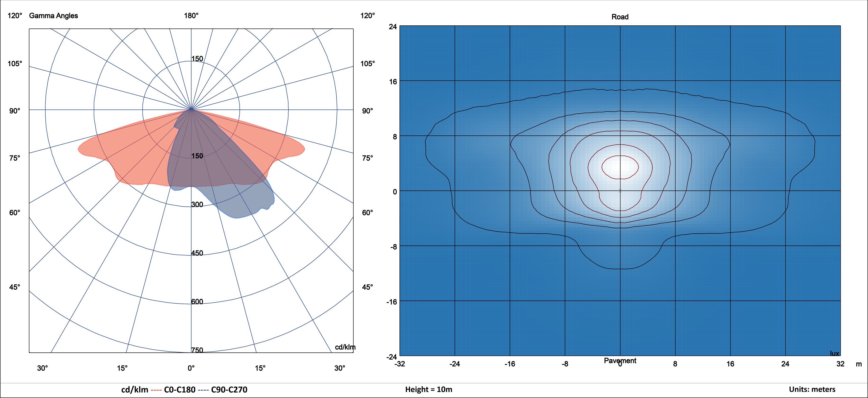
Task: Click the Height = 10m text
Action: click(429, 389)
